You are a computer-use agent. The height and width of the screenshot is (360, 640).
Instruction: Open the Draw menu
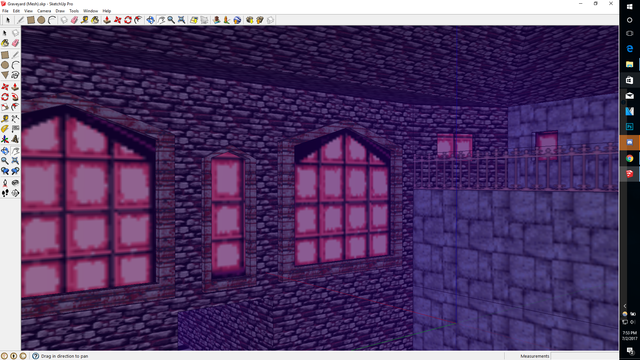click(60, 11)
